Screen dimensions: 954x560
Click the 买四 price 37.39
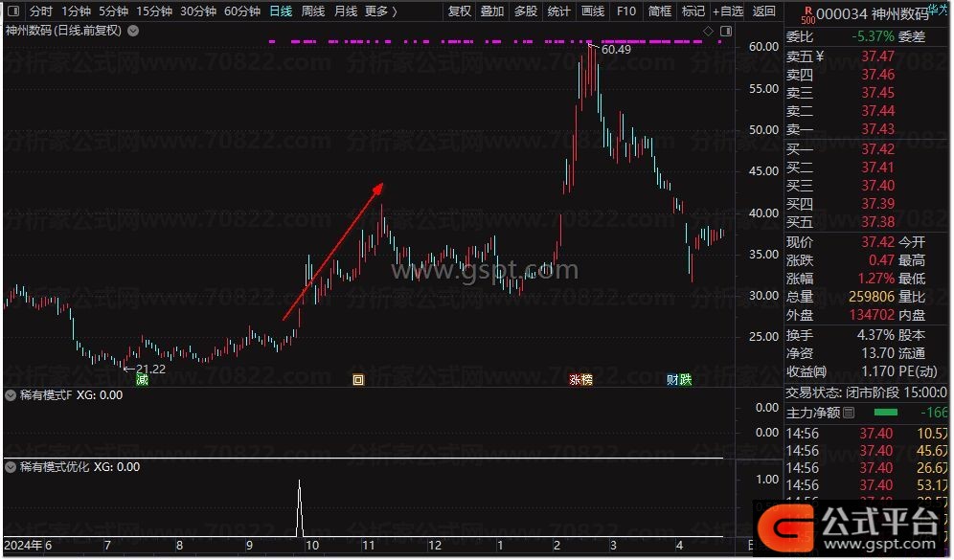pyautogui.click(x=878, y=204)
